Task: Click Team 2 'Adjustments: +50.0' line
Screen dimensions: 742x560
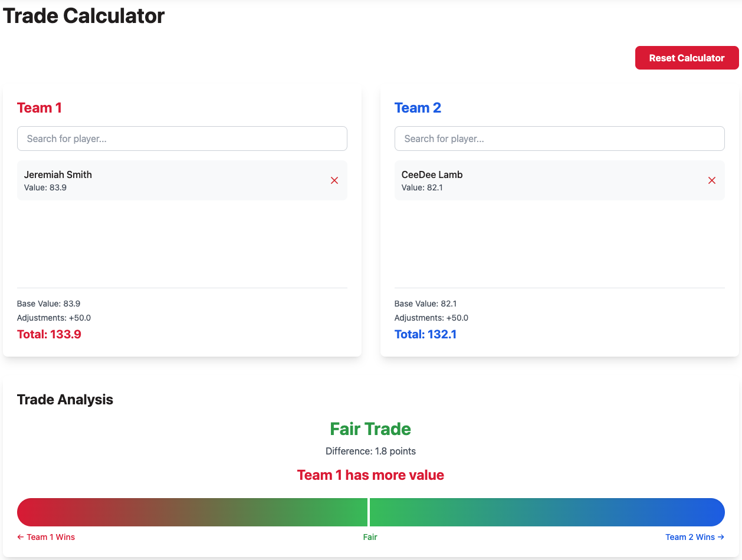Action: click(431, 318)
